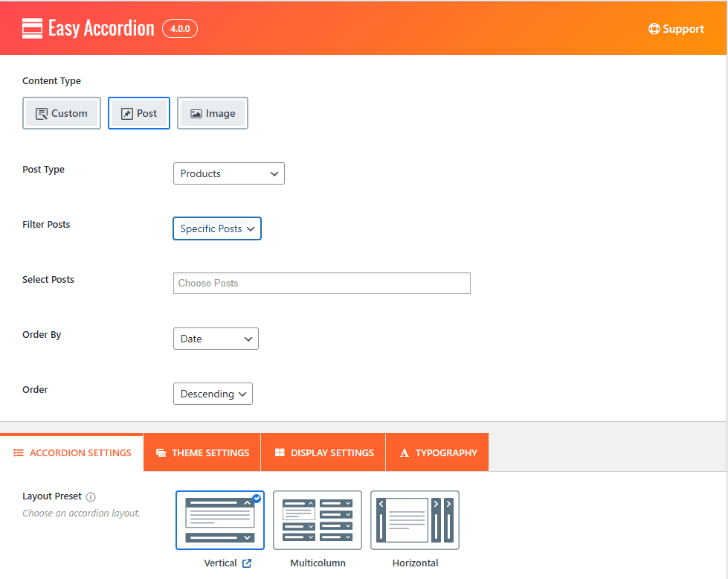Change the Order Descending dropdown
Viewport: 728px width, 579px height.
click(x=213, y=394)
